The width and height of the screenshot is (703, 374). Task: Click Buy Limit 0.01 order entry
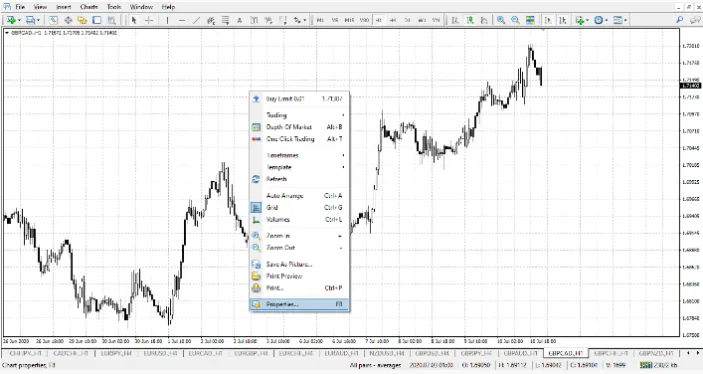[x=299, y=99]
